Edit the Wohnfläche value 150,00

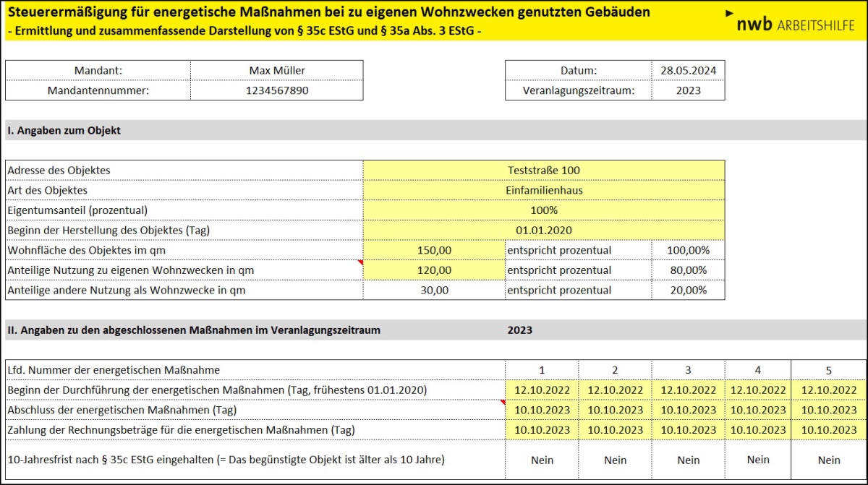pyautogui.click(x=434, y=250)
